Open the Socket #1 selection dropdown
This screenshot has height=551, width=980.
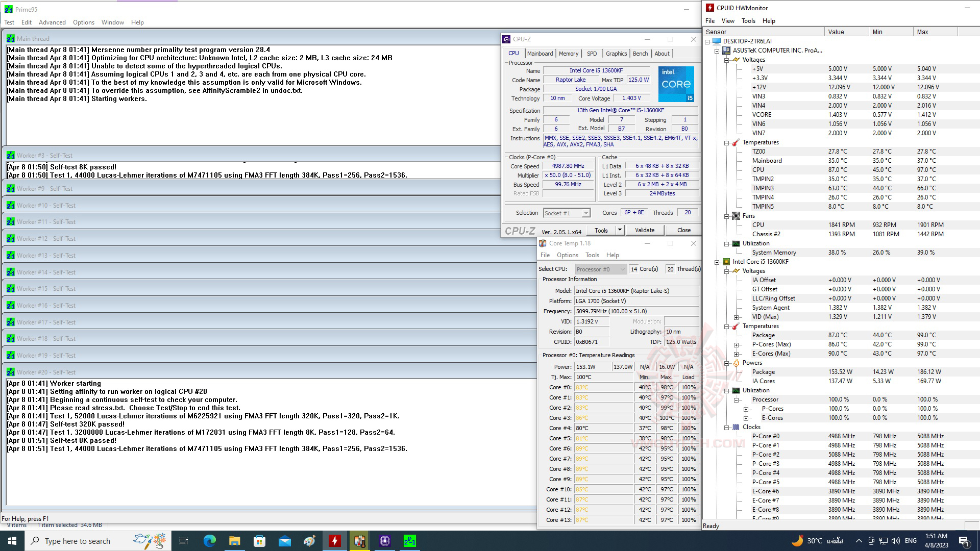[x=585, y=213]
